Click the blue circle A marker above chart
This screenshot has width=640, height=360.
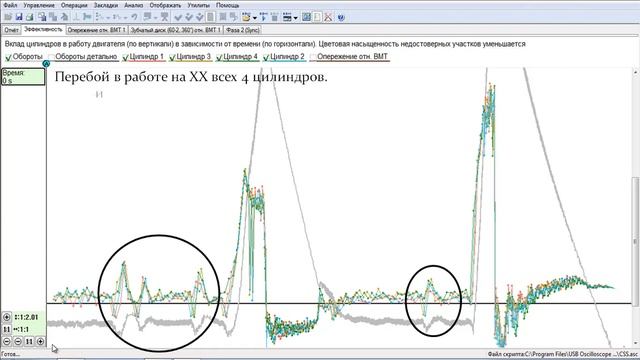pos(46,64)
